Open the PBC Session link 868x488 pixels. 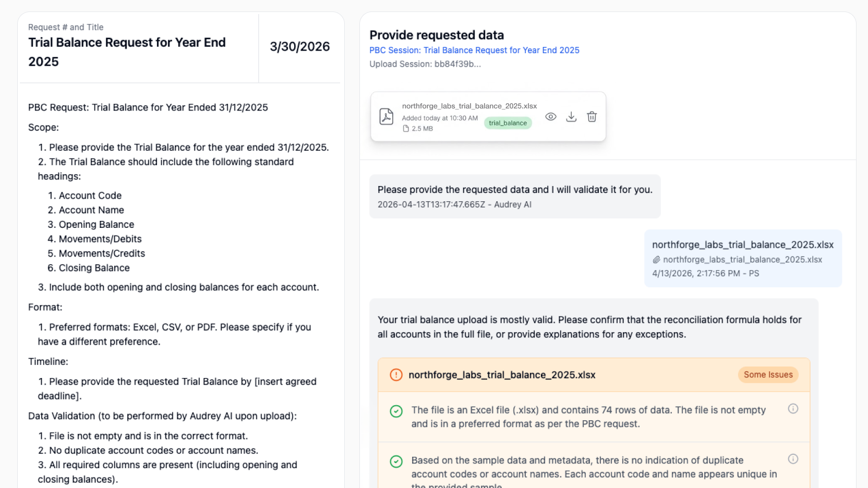(x=474, y=50)
